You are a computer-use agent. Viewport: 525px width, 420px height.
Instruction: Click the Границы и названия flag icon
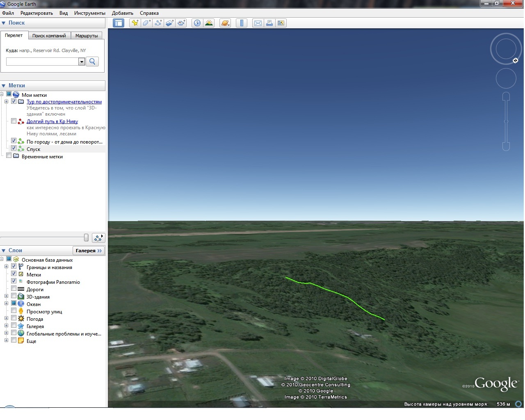pos(21,267)
